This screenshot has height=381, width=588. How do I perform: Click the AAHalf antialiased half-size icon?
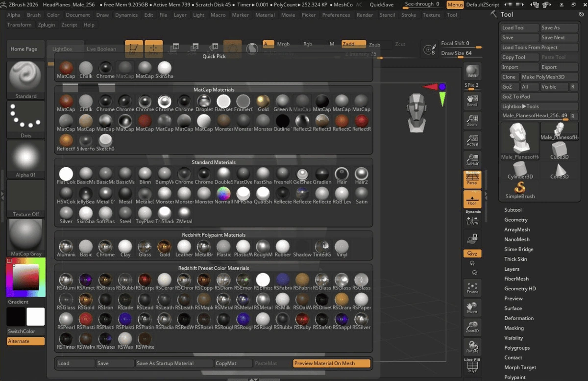tap(472, 159)
